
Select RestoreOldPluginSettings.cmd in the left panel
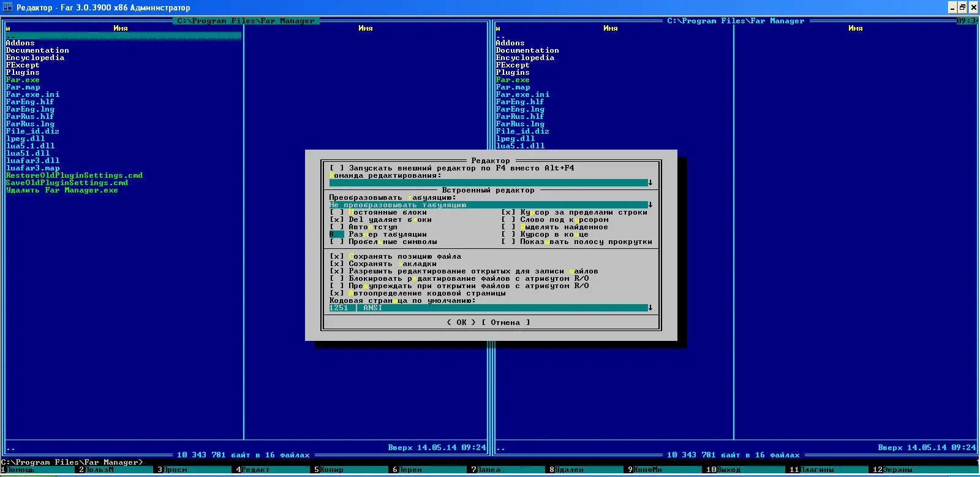74,175
